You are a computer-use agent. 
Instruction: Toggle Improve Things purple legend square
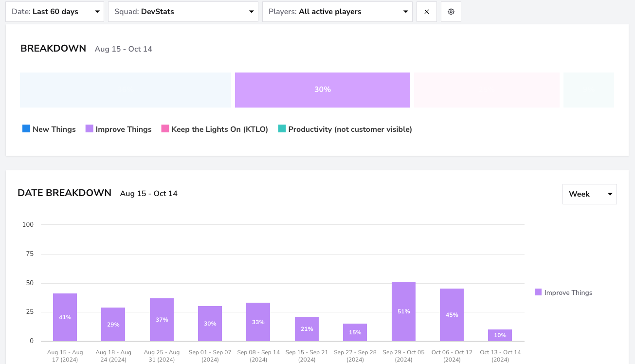pos(90,129)
